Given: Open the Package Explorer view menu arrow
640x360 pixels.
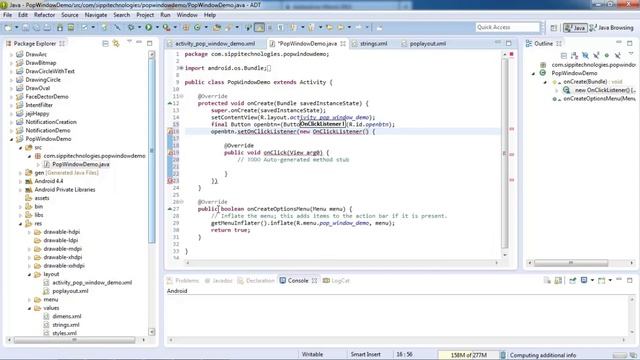Looking at the screenshot, I should click(x=129, y=42).
